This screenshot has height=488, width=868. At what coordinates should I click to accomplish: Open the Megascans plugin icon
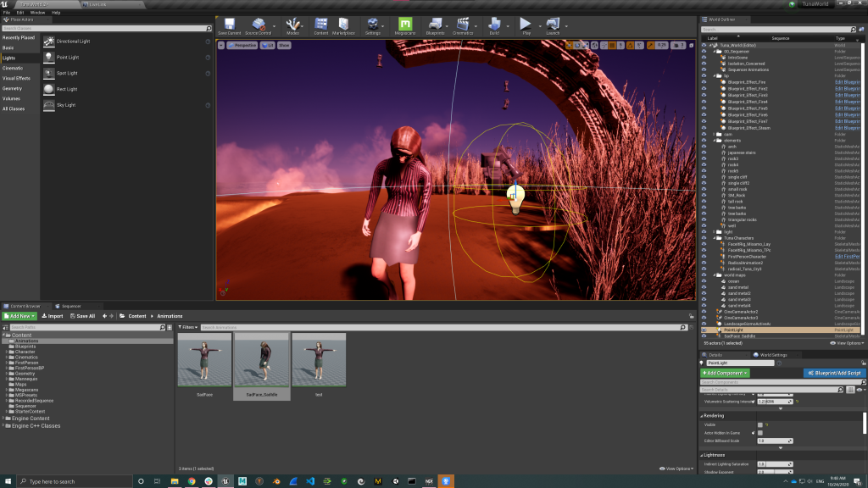pyautogui.click(x=405, y=25)
